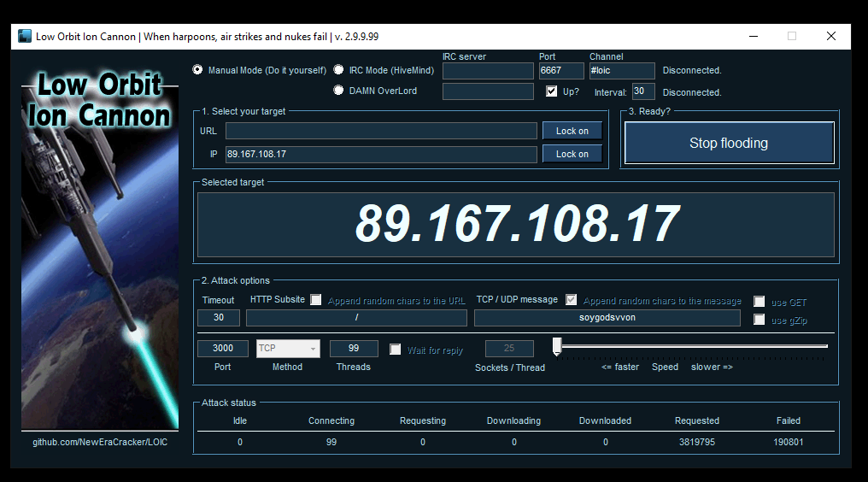Uncheck the Up? checkbox
This screenshot has height=482, width=868.
(552, 91)
